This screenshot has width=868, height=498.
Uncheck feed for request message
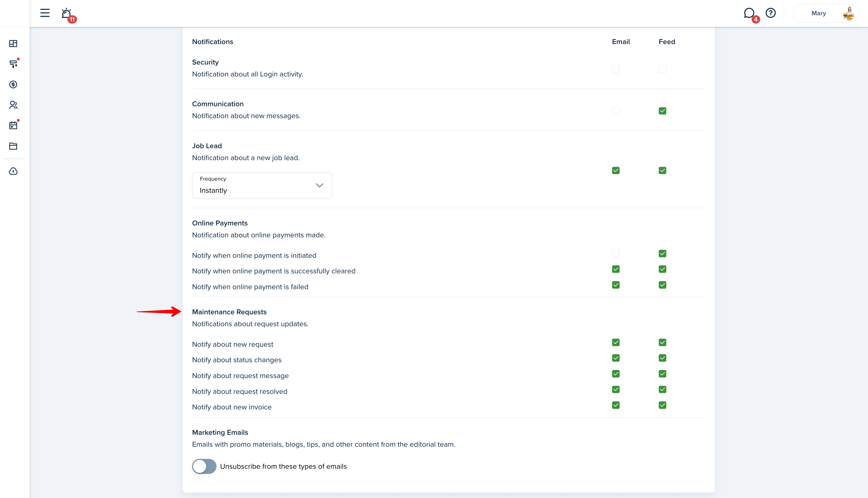662,374
